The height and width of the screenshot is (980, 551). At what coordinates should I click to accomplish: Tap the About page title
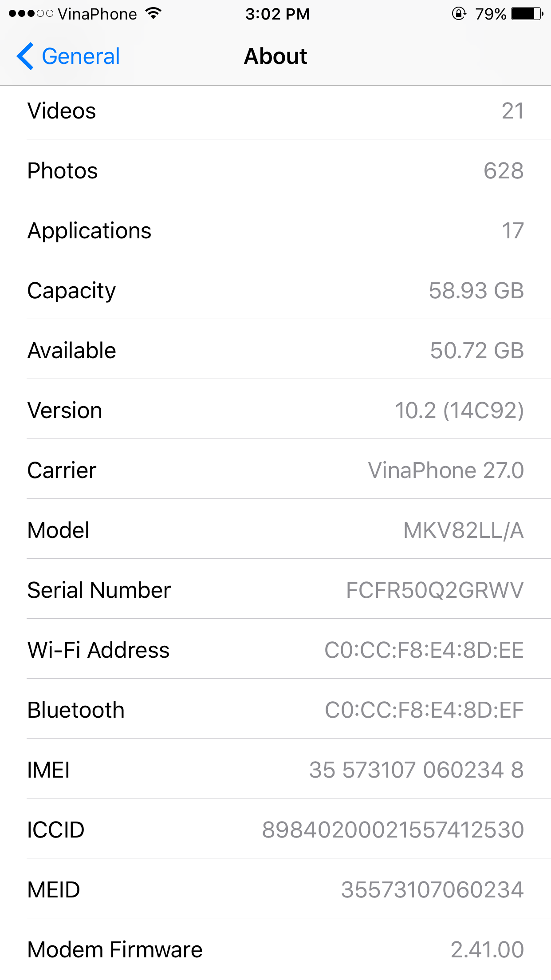pyautogui.click(x=275, y=56)
